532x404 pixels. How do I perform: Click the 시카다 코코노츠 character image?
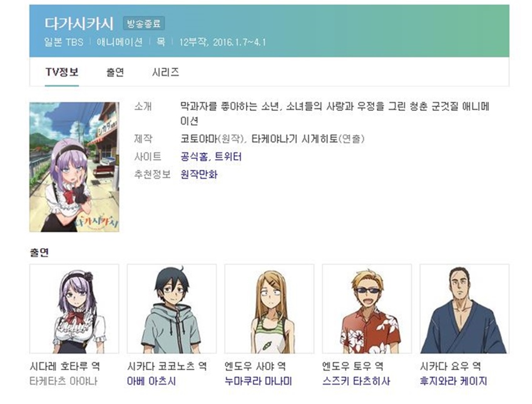[171, 309]
